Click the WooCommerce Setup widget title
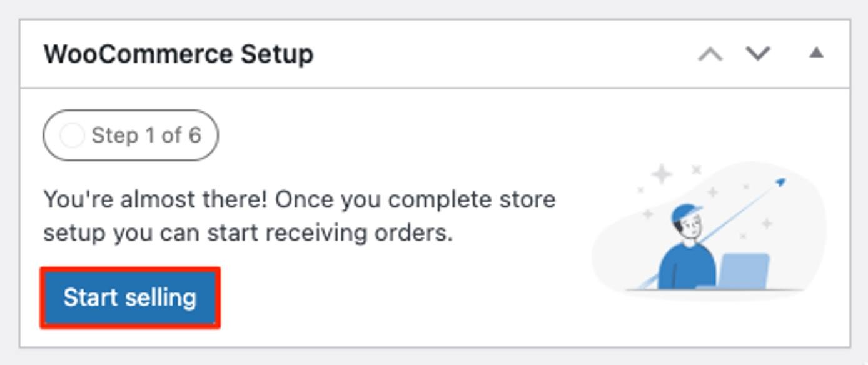The height and width of the screenshot is (365, 868). click(178, 54)
